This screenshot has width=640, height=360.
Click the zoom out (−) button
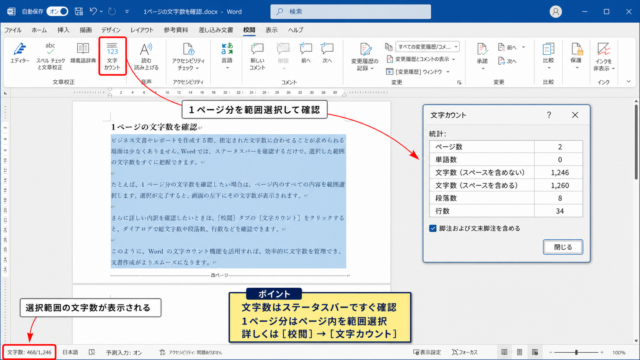[x=550, y=352]
